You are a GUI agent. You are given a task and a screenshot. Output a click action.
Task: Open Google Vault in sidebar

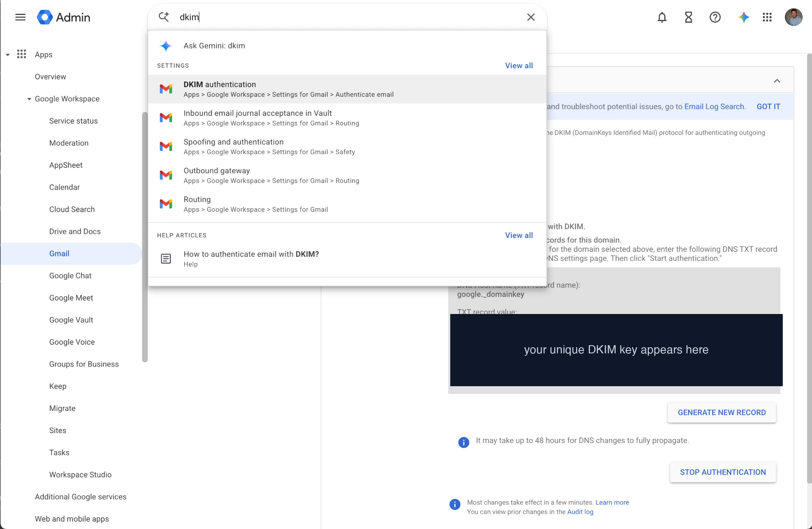tap(71, 320)
